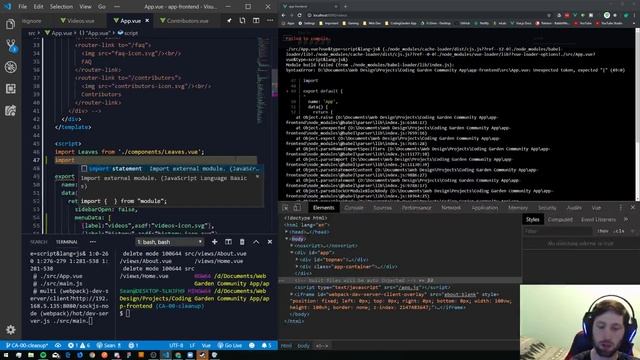Screen dimensions: 640x360
Task: Click the Styles Filter input field
Action: pyautogui.click(x=558, y=231)
